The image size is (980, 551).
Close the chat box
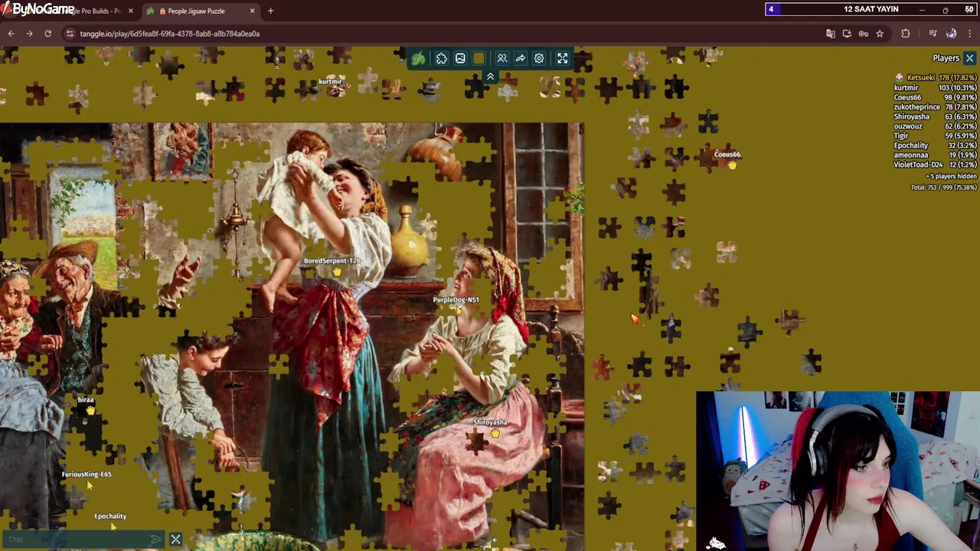[x=175, y=540]
